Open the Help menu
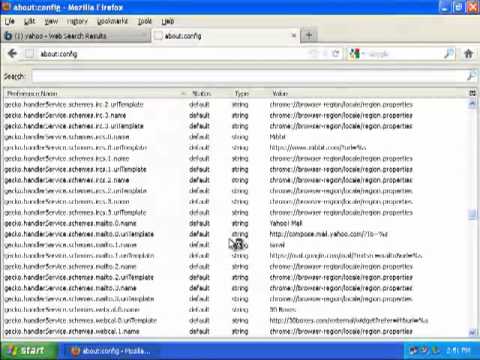480x360 pixels. click(x=168, y=21)
